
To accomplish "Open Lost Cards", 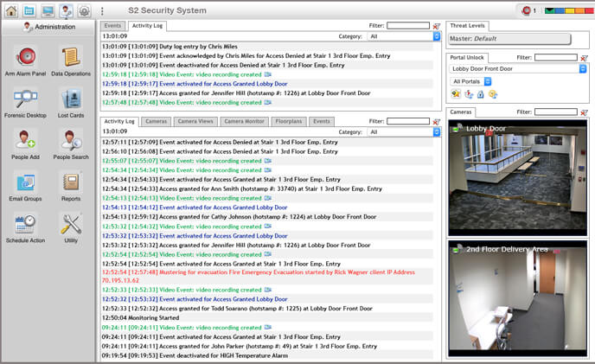I will tap(71, 103).
